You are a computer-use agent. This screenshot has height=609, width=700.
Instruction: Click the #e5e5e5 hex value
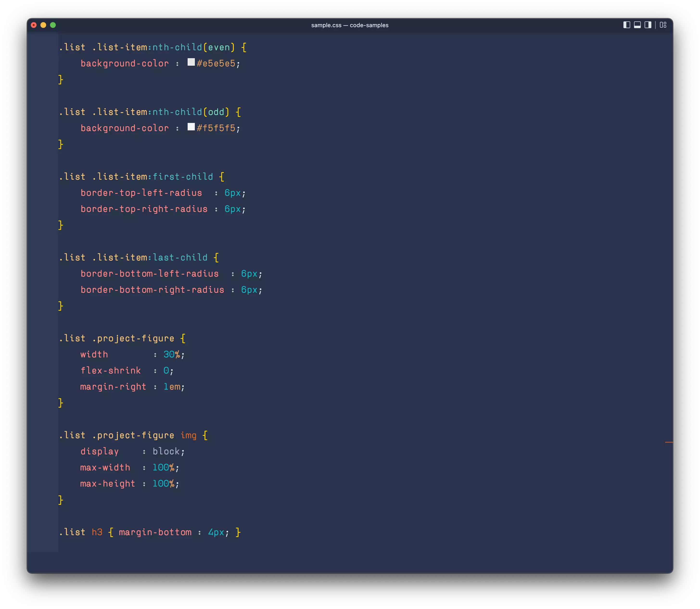coord(216,63)
